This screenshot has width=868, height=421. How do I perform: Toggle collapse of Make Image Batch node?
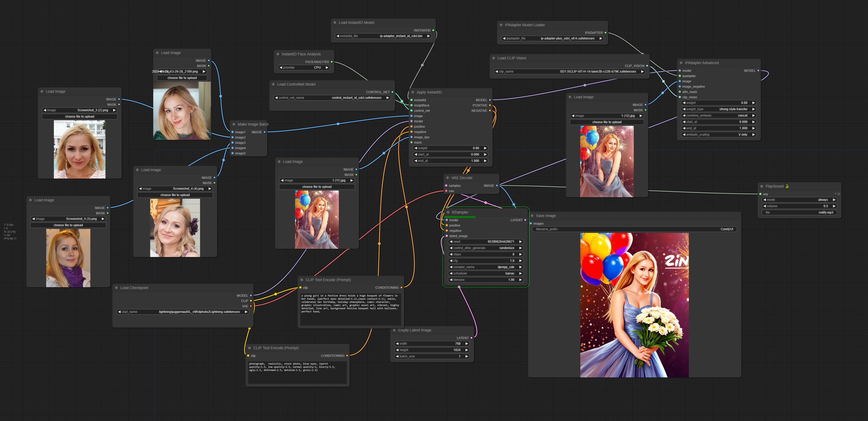coord(234,124)
